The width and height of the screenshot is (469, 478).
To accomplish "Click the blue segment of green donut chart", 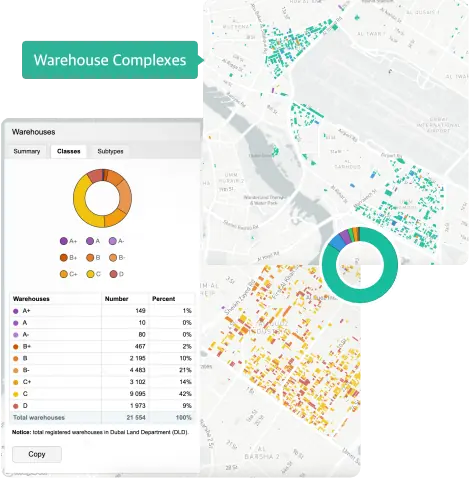I will coord(337,243).
